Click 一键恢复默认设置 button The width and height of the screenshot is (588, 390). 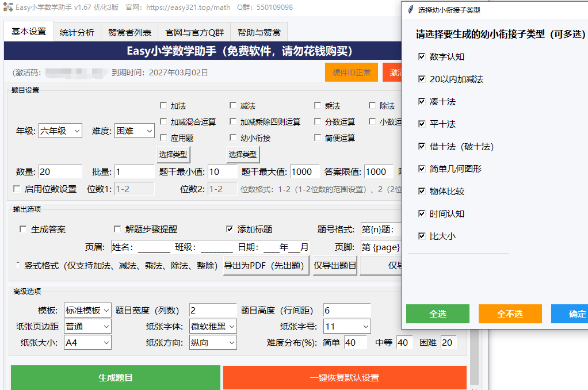[345, 377]
